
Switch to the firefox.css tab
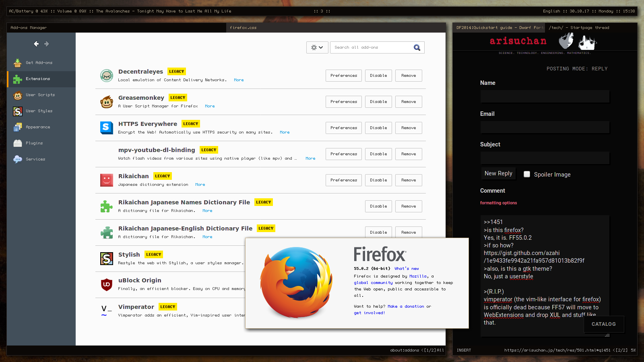click(x=243, y=28)
